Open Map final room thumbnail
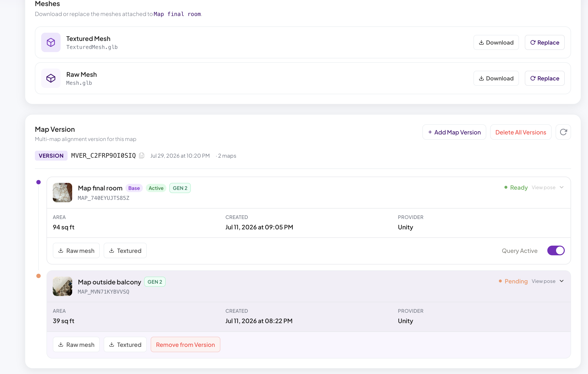 (62, 193)
